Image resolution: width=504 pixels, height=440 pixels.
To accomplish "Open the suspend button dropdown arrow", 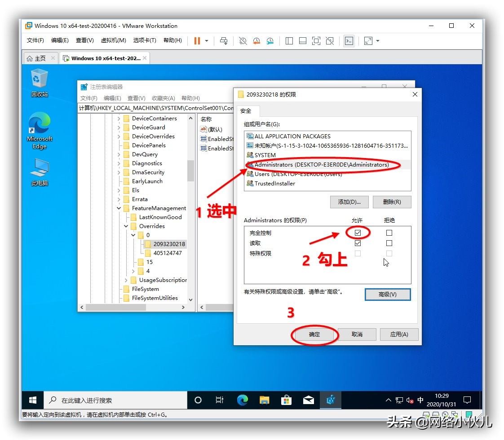I will (x=208, y=41).
